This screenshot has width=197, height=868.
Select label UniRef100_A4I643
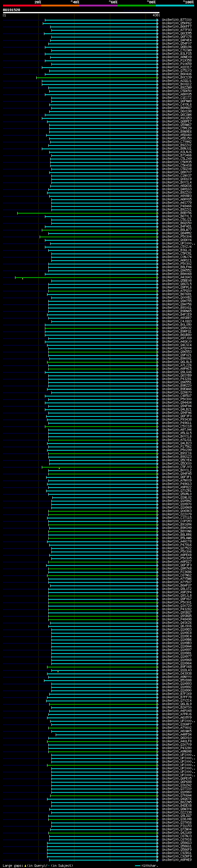[177, 277]
